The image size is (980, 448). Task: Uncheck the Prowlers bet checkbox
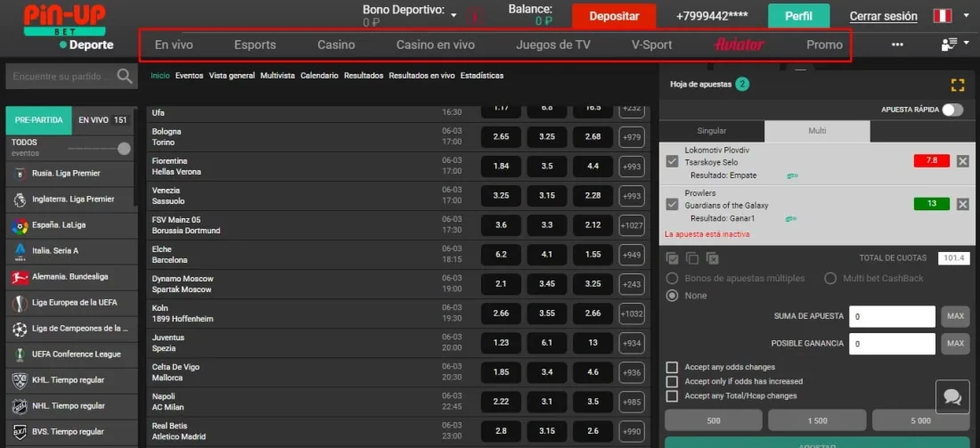click(x=673, y=204)
